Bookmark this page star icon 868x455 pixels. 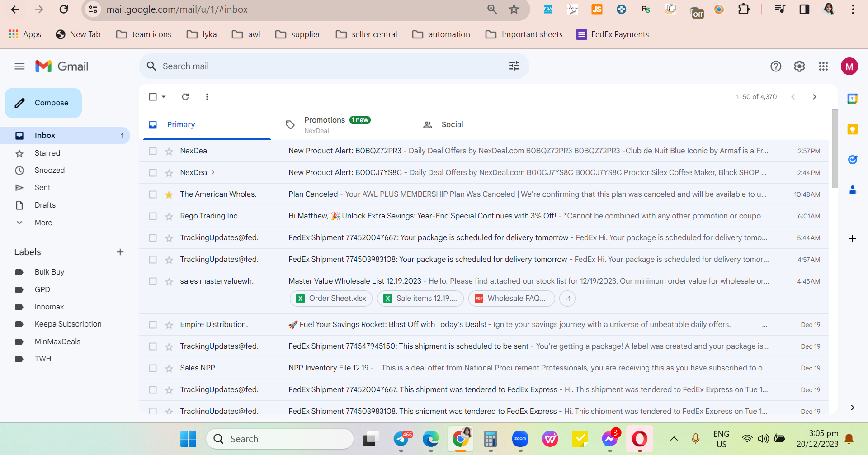(514, 9)
